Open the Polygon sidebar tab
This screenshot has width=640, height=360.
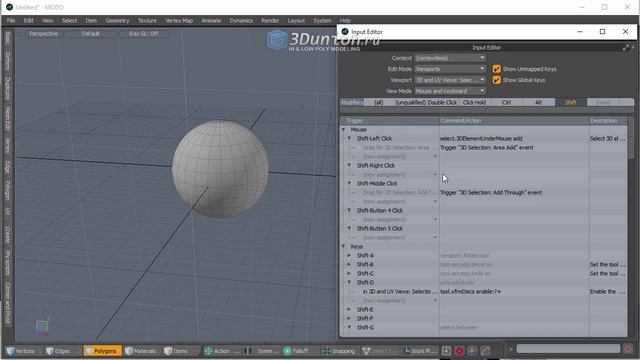tap(7, 190)
